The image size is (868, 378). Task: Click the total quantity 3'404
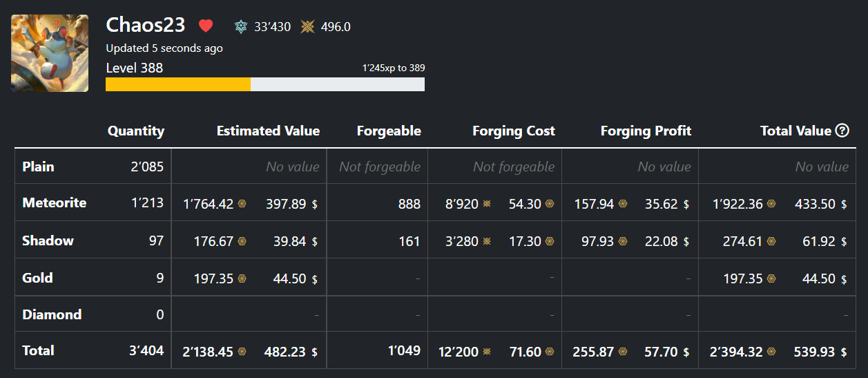tap(146, 350)
